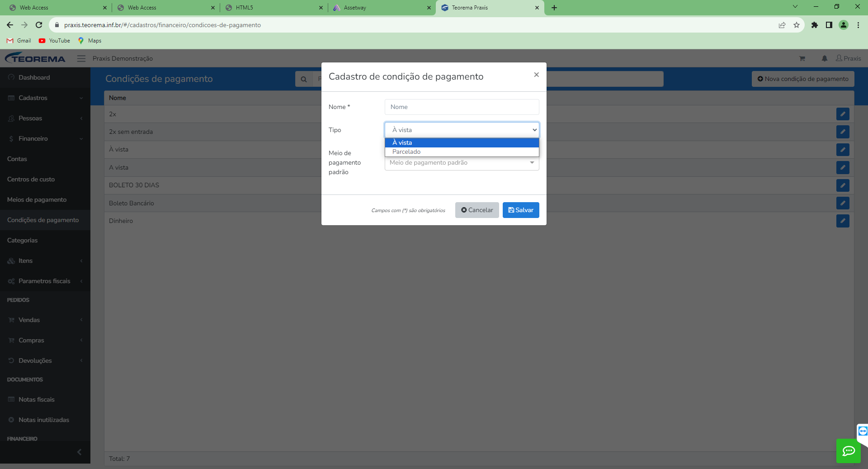Image resolution: width=868 pixels, height=469 pixels.
Task: Open Categorias in the sidebar
Action: (45, 240)
